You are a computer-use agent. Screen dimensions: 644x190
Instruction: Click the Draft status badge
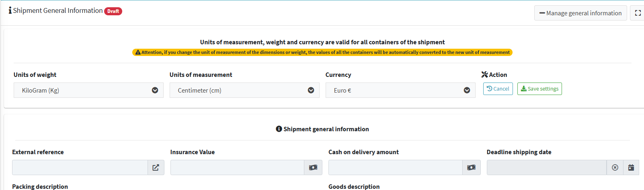point(113,11)
